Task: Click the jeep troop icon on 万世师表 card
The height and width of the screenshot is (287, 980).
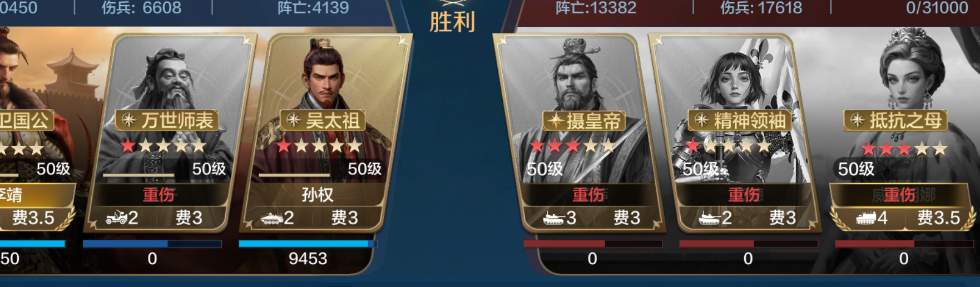Action: coord(116,217)
